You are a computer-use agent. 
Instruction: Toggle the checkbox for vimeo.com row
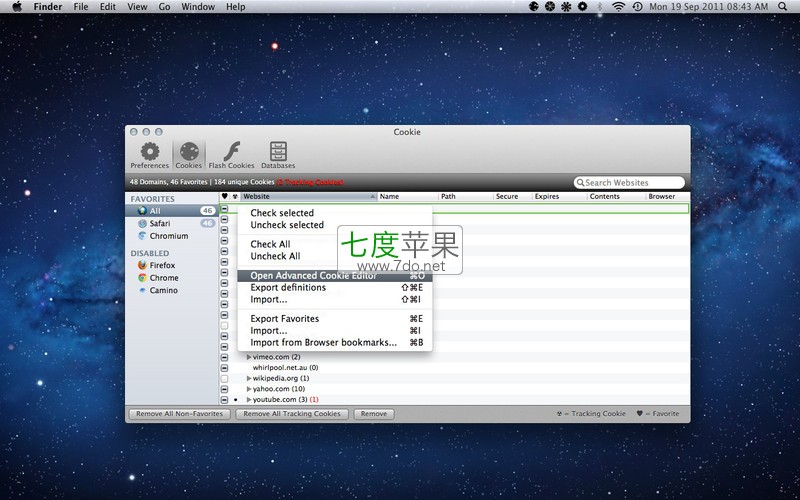224,357
